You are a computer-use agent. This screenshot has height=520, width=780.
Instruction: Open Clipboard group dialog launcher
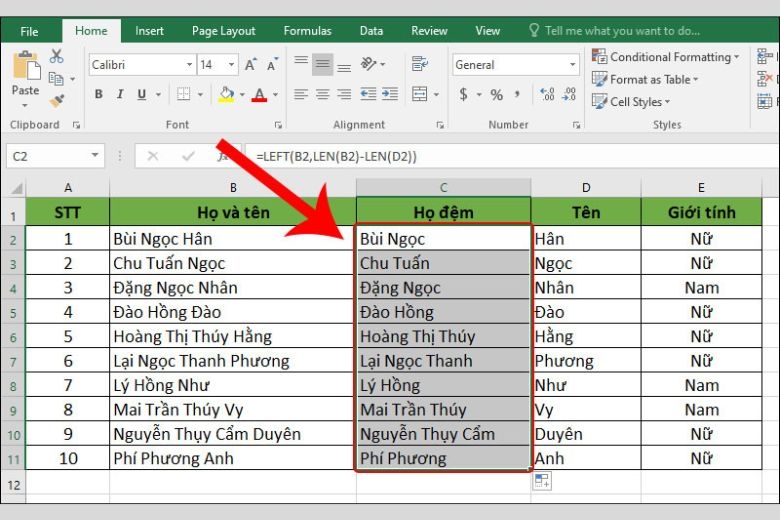pyautogui.click(x=76, y=125)
